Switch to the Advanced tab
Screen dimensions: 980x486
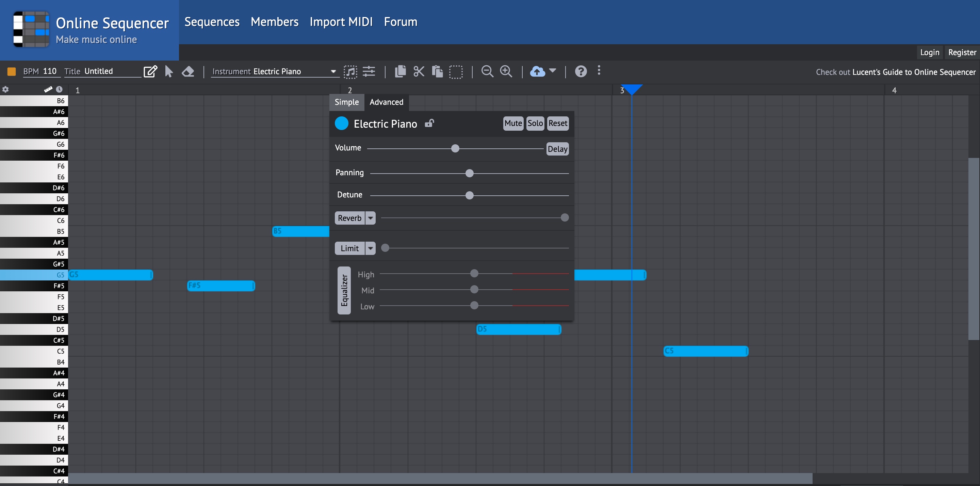coord(386,102)
